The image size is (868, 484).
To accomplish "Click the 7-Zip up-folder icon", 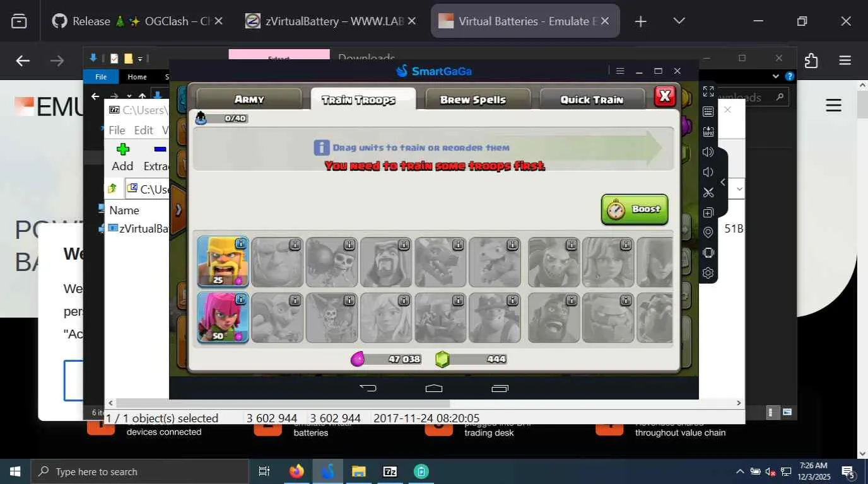I will tap(112, 188).
